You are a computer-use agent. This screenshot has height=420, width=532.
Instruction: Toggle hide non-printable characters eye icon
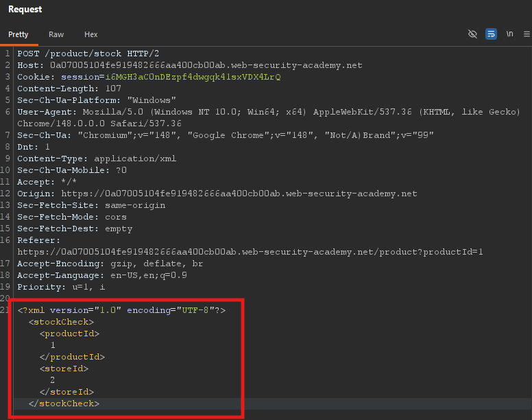(x=472, y=34)
